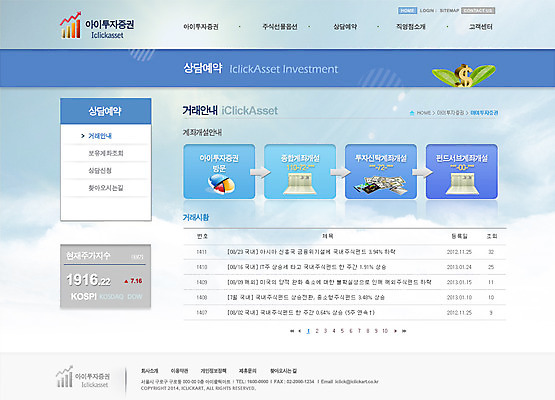This screenshot has height=400, width=555.
Task: Click the highlighted 아이투자증권 breadcrumb item
Action: pyautogui.click(x=484, y=113)
